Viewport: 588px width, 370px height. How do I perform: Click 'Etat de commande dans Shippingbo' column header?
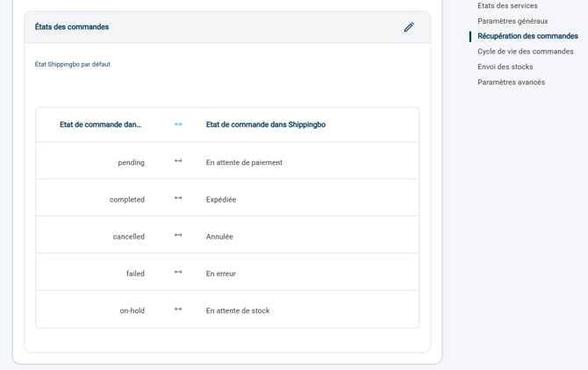click(x=266, y=125)
